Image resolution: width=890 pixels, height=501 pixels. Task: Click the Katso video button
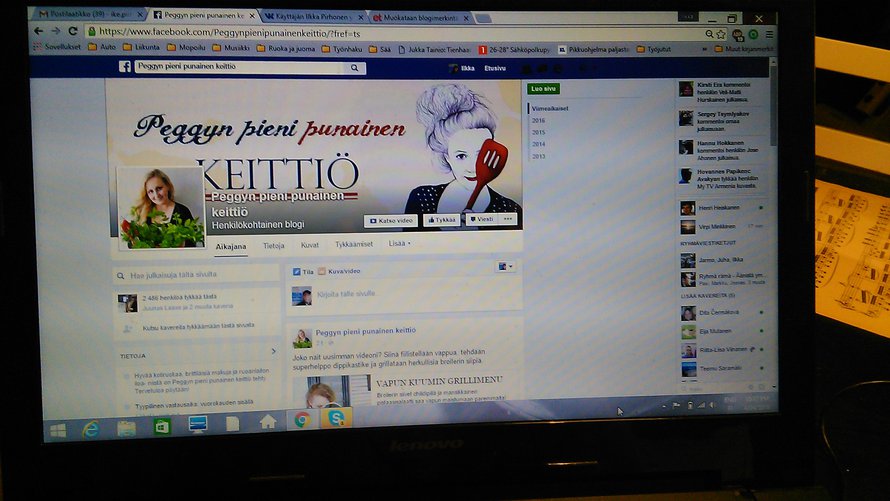[x=391, y=221]
